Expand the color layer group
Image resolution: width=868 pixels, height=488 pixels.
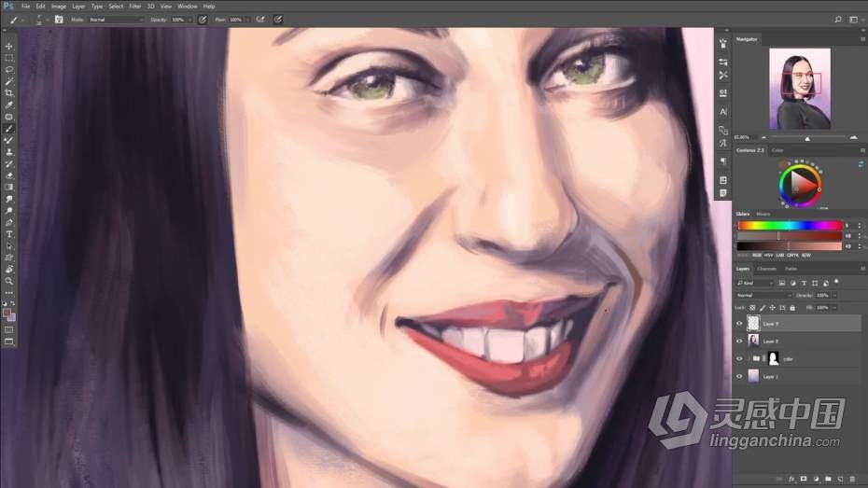[x=749, y=358]
